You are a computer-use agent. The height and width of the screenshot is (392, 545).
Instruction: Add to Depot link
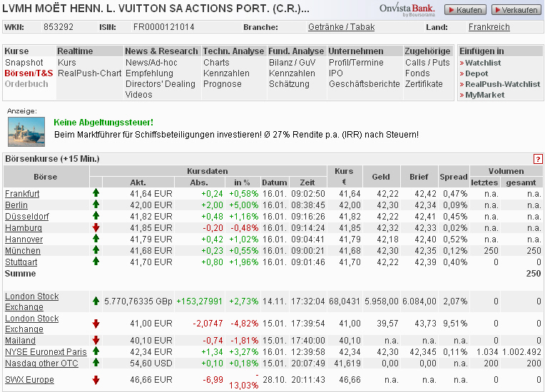pos(477,73)
